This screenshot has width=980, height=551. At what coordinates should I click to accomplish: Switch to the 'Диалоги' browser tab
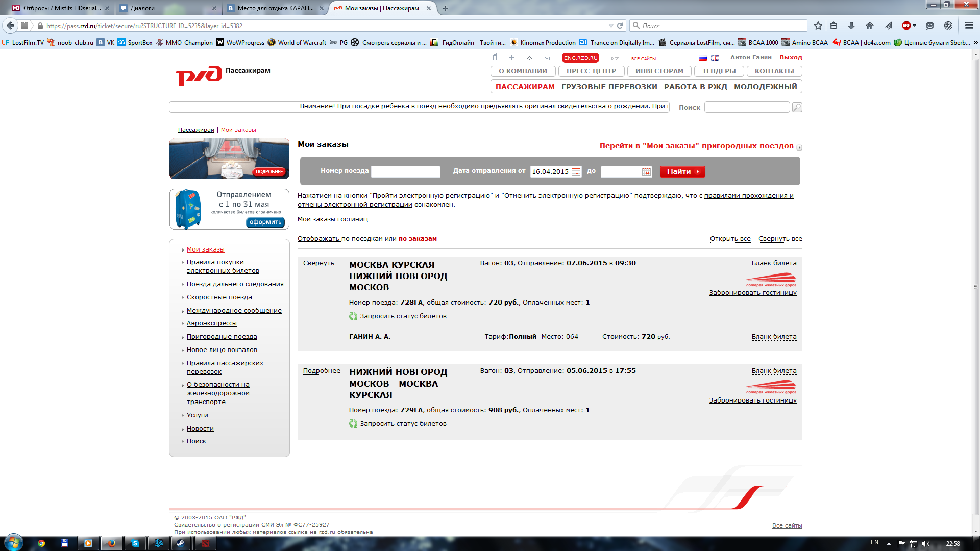[x=168, y=8]
